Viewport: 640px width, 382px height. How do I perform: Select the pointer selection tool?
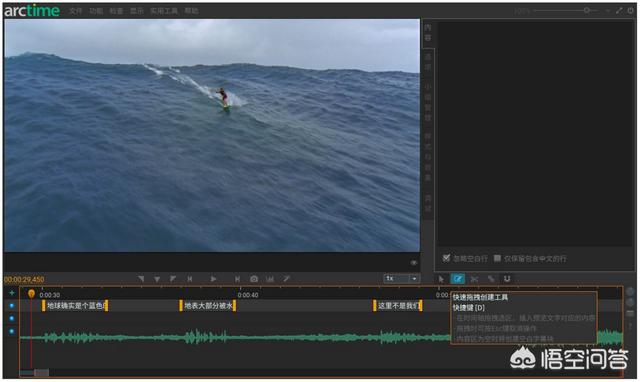pyautogui.click(x=441, y=279)
